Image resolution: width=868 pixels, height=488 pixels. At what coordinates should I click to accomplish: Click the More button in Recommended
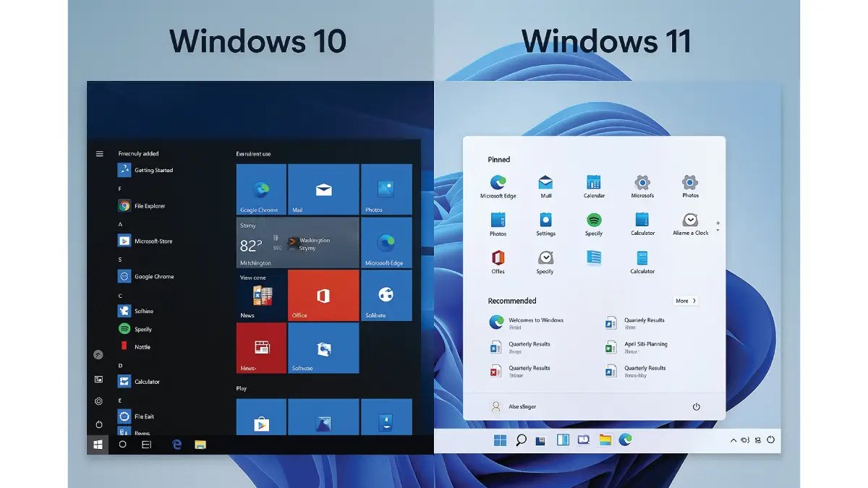(686, 301)
